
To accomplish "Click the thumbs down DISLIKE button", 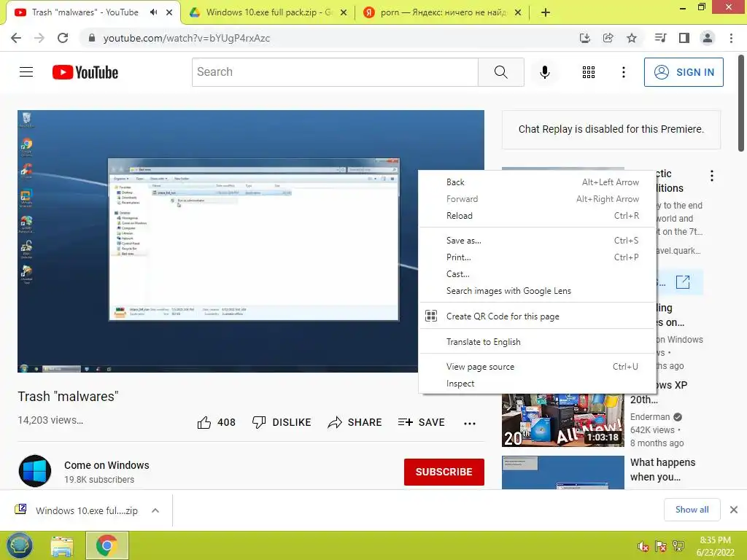I will coord(282,422).
